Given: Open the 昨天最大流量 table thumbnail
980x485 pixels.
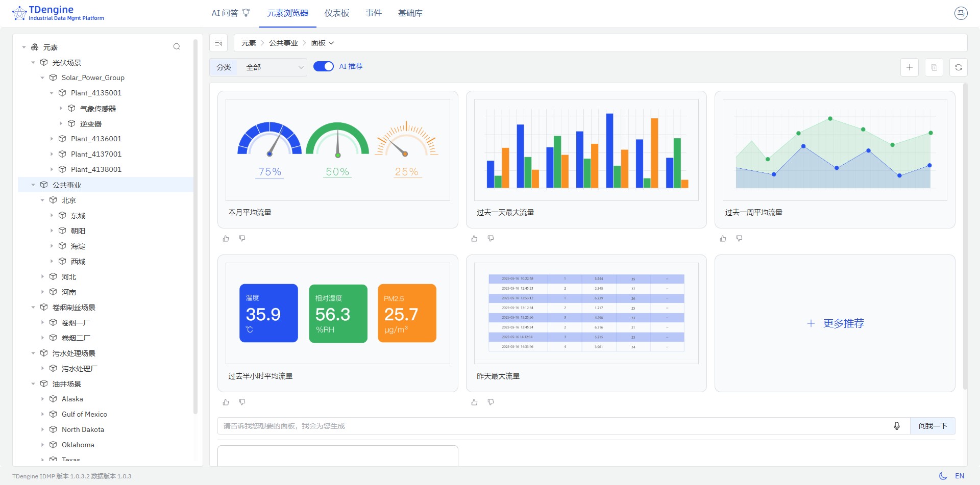Looking at the screenshot, I should (586, 313).
